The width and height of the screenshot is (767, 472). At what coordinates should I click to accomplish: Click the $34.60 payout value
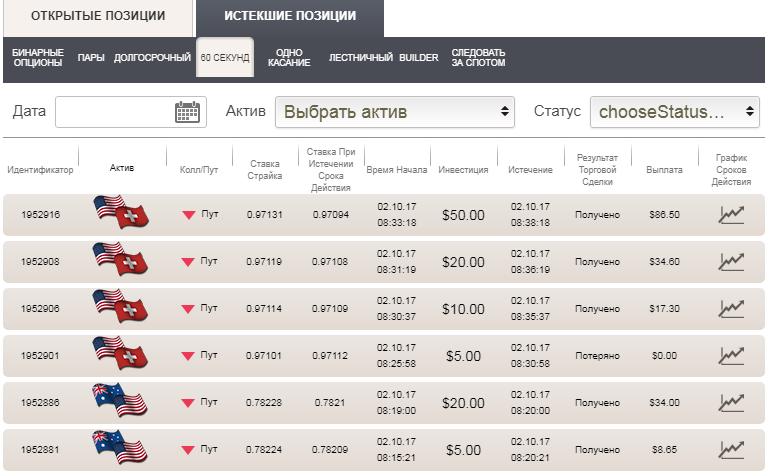[664, 262]
